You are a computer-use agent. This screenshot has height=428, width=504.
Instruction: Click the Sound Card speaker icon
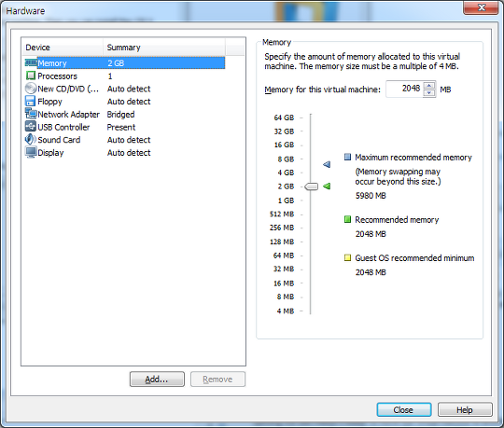(31, 139)
